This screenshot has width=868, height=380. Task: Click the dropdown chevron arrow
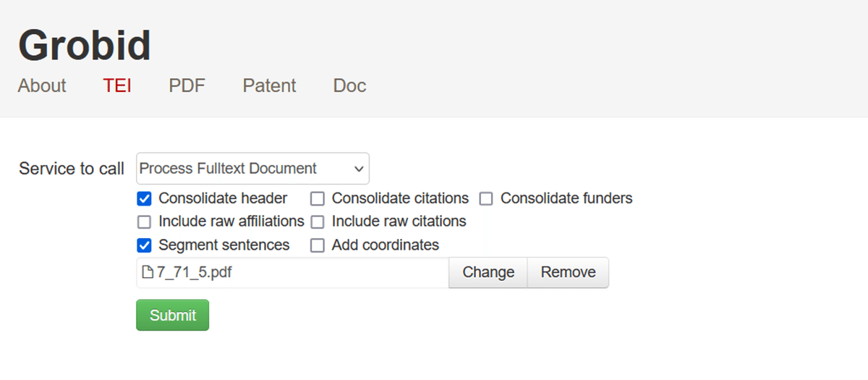tap(359, 169)
